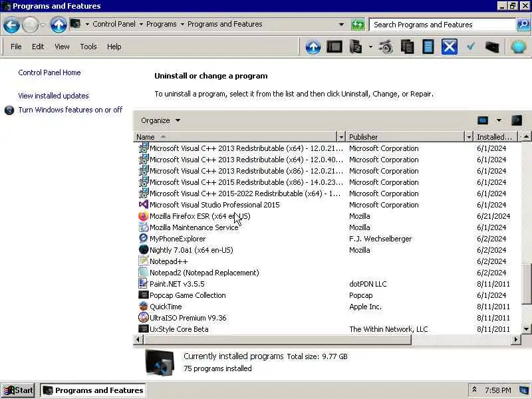Open the Tools menu

[88, 47]
